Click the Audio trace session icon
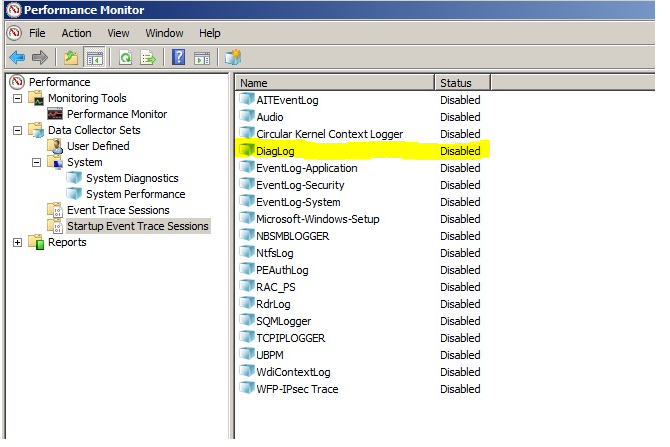The width and height of the screenshot is (670, 447). (x=247, y=116)
